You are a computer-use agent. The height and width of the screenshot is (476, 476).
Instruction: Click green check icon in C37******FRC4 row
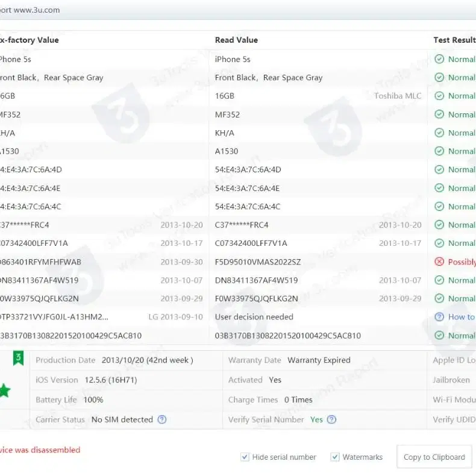439,225
